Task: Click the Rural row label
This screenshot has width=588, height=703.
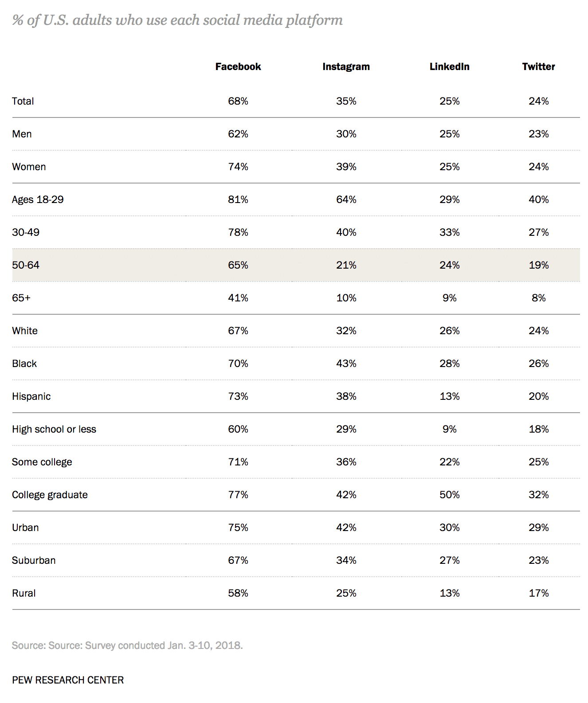Action: (24, 593)
